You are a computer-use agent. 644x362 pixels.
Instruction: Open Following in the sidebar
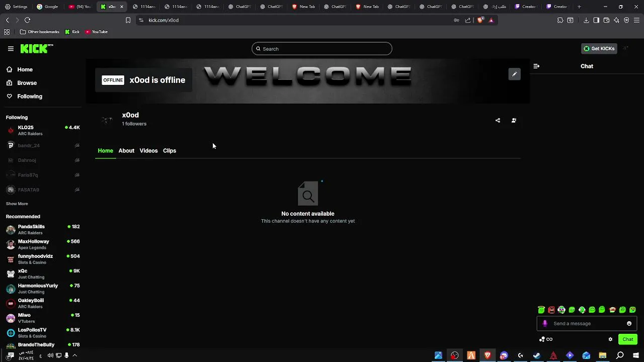pyautogui.click(x=30, y=96)
